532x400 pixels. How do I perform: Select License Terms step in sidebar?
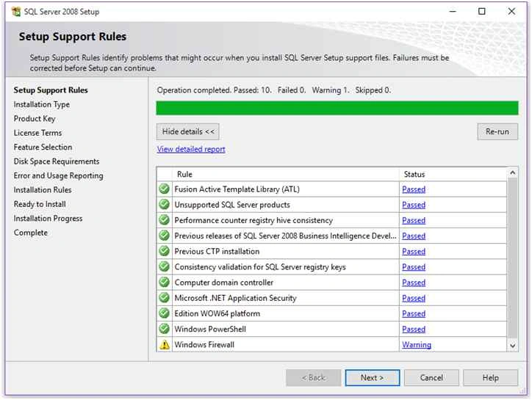(37, 133)
